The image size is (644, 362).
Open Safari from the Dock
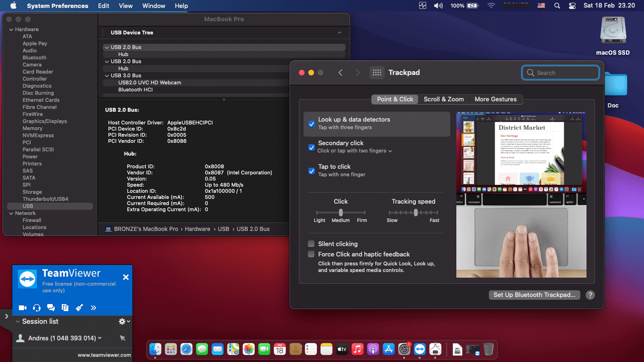pyautogui.click(x=186, y=349)
